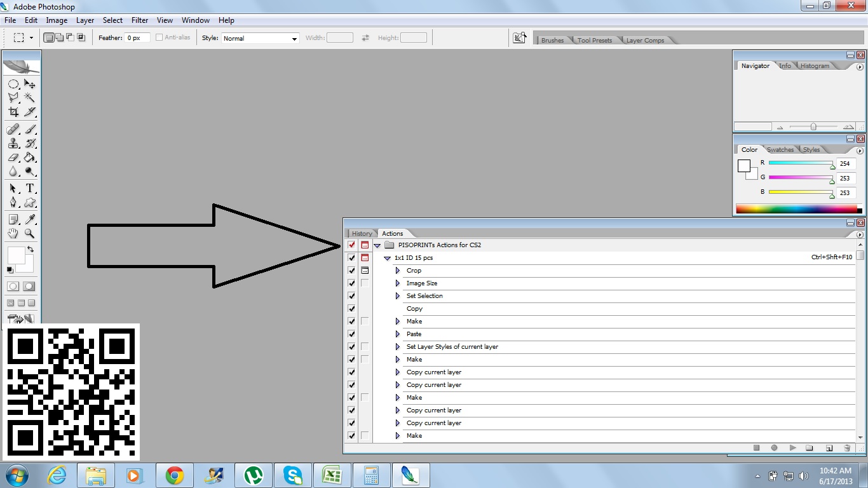Expand the Paste step details
This screenshot has height=488, width=868.
click(x=398, y=334)
